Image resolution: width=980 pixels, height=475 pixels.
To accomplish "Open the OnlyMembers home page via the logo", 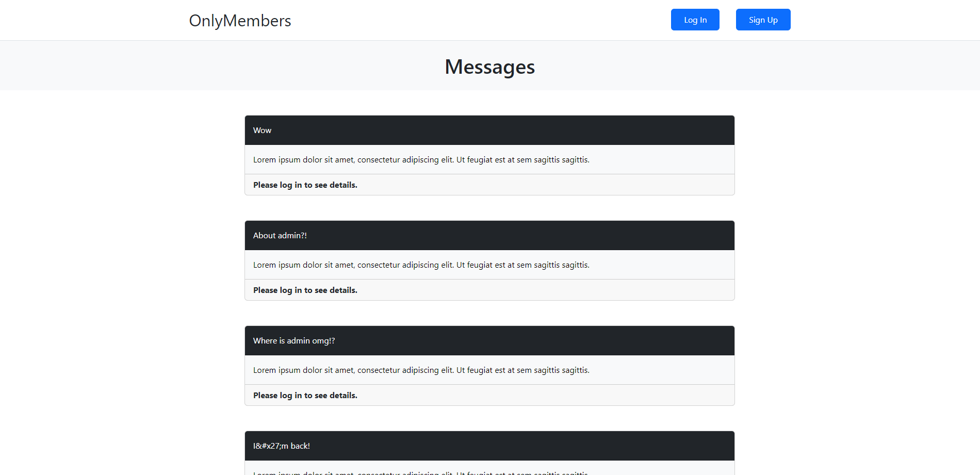I will point(239,21).
